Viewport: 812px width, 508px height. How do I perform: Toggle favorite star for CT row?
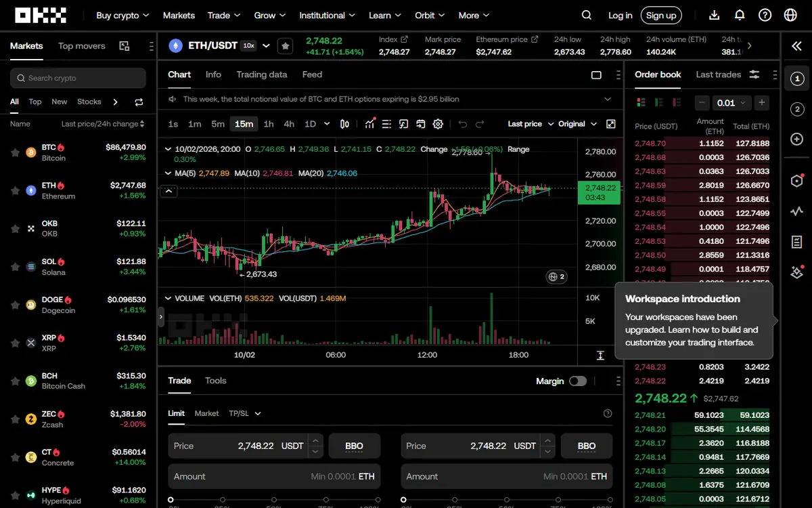point(15,458)
